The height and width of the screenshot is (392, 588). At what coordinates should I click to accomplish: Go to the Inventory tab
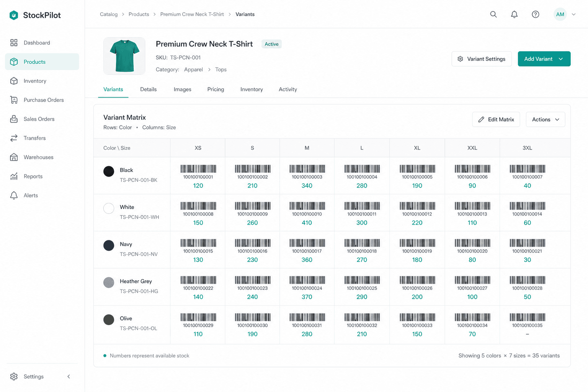pos(252,89)
